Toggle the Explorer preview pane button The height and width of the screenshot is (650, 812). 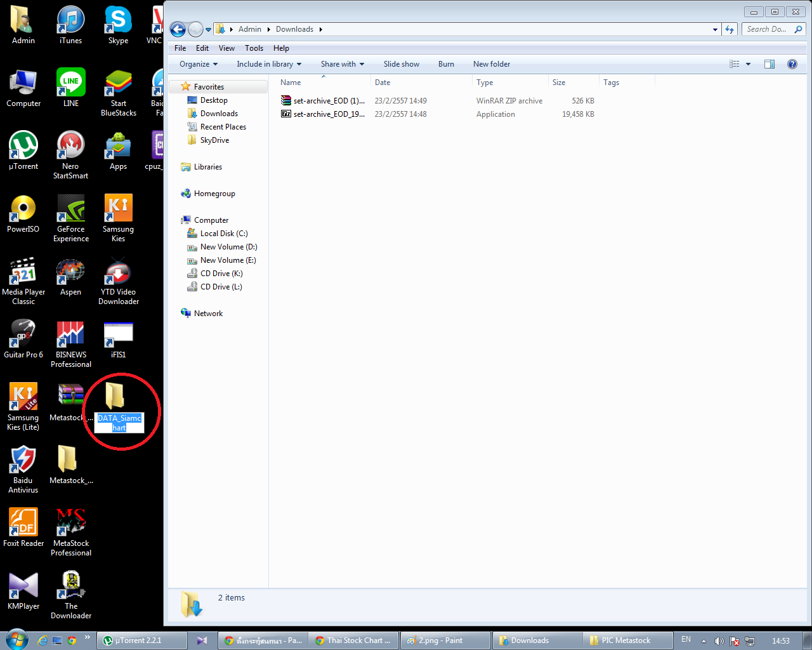tap(769, 64)
